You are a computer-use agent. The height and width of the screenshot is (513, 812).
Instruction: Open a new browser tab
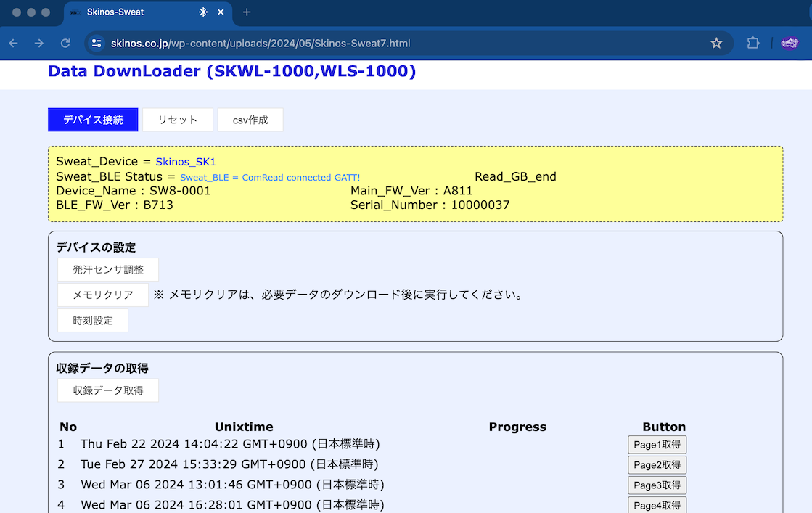pos(247,12)
